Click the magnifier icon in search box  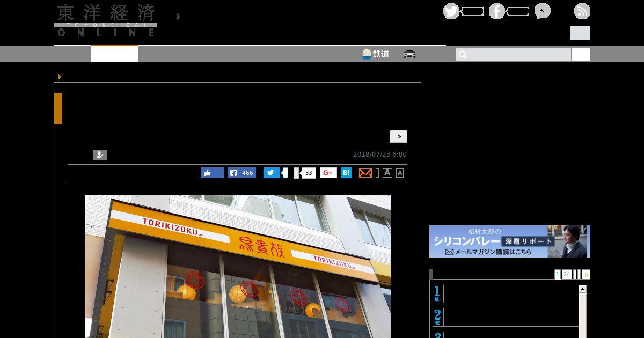[463, 54]
